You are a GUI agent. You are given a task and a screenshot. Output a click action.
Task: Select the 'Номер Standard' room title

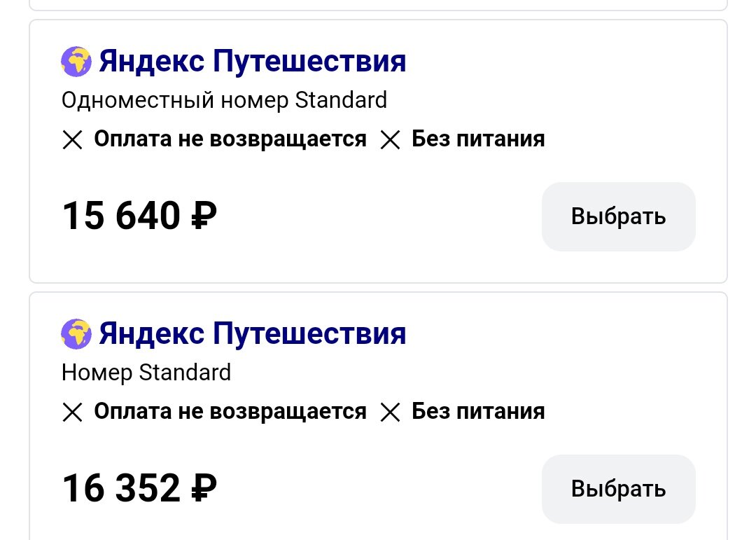pos(146,373)
